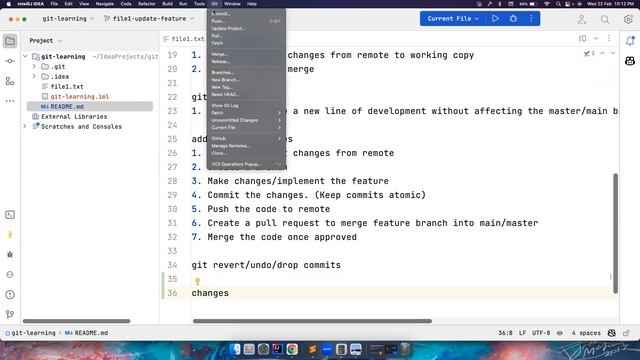Click Copilot status icon in status bar
This screenshot has height=360, width=640.
coord(611,333)
